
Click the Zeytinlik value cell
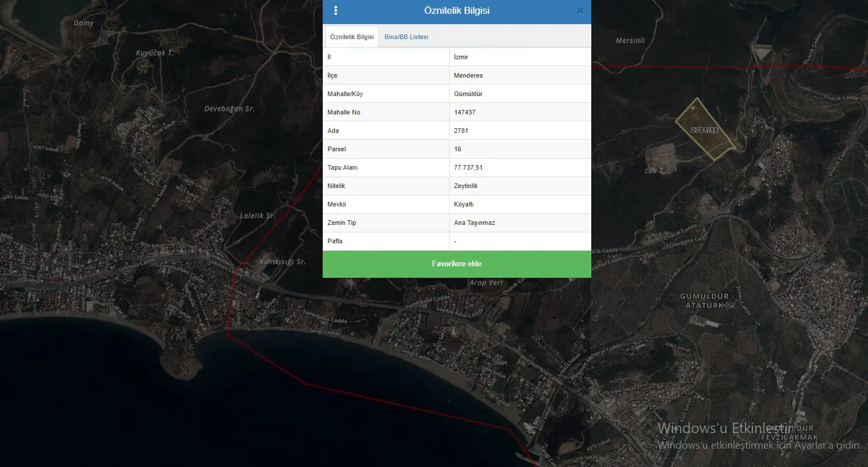[x=520, y=186]
